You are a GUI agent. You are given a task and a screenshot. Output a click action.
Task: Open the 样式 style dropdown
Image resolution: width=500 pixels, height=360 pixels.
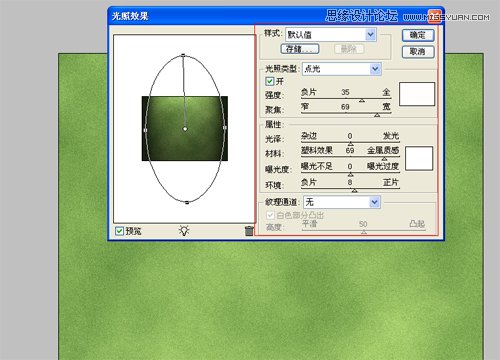(331, 34)
